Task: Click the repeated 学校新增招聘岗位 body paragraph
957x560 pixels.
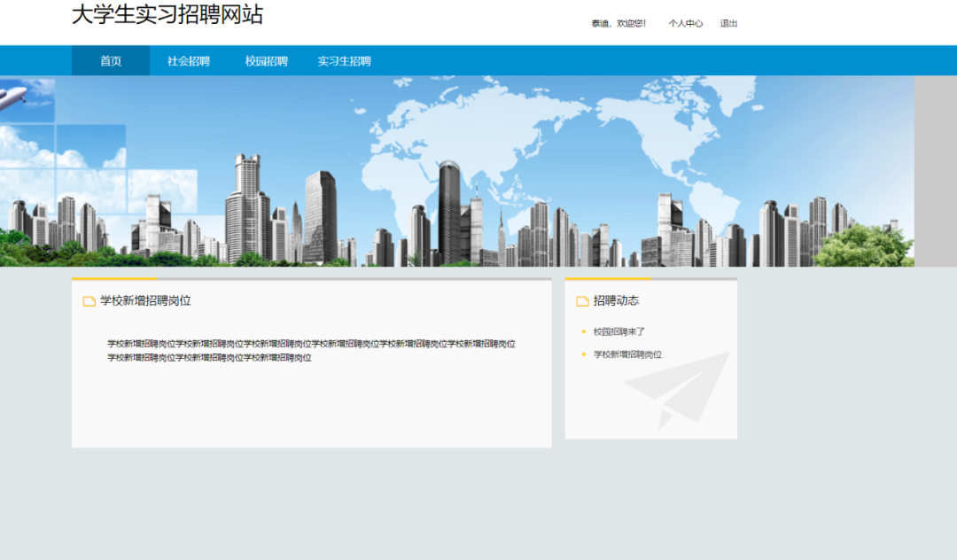Action: [311, 351]
